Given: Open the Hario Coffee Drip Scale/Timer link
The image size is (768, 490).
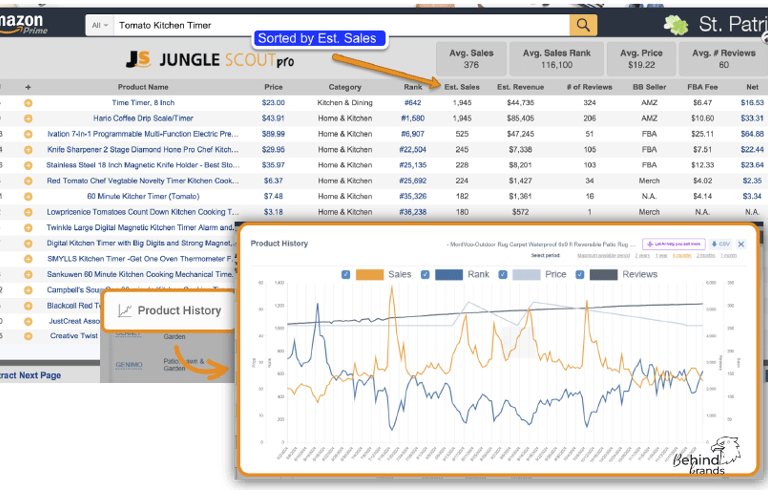Looking at the screenshot, I should (143, 119).
